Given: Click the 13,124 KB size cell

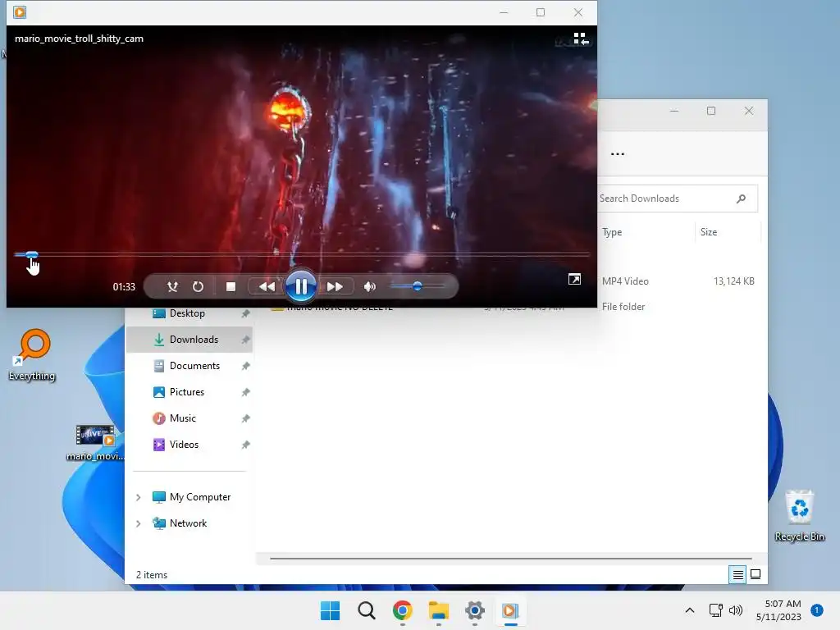Looking at the screenshot, I should 733,281.
